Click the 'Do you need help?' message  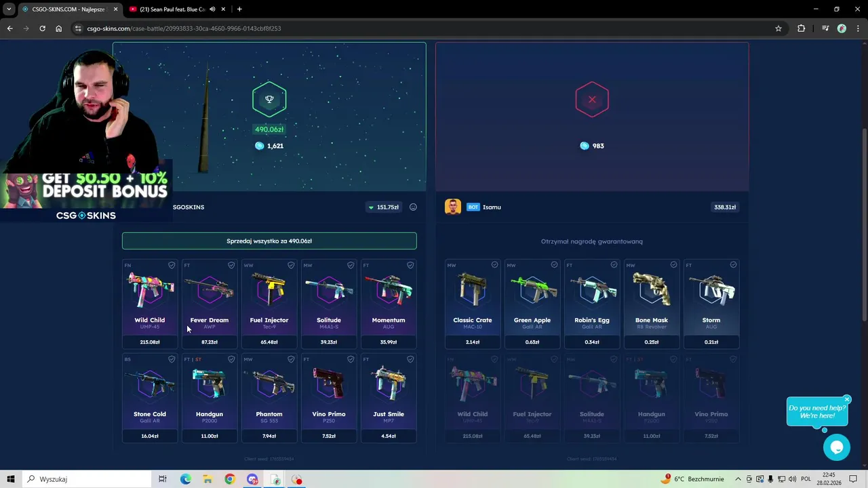tap(817, 411)
